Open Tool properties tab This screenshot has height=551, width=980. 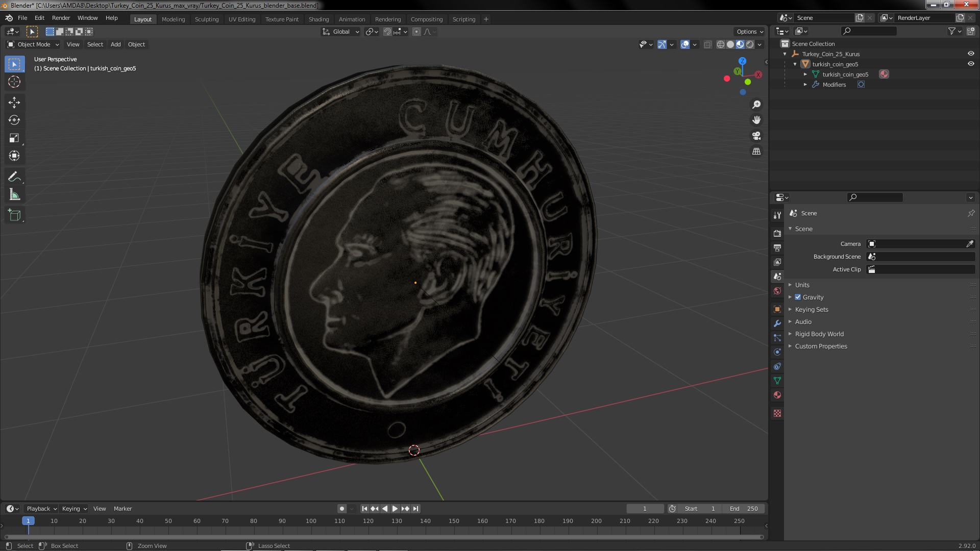click(777, 215)
